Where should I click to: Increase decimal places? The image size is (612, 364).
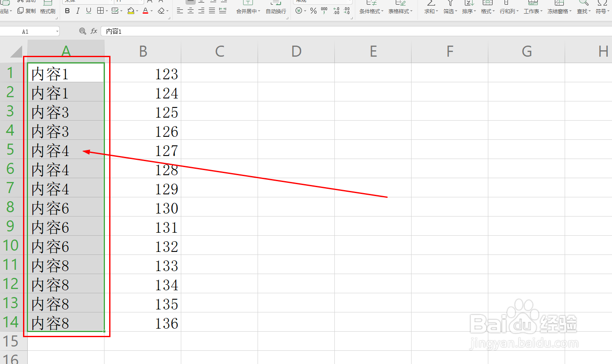click(336, 11)
